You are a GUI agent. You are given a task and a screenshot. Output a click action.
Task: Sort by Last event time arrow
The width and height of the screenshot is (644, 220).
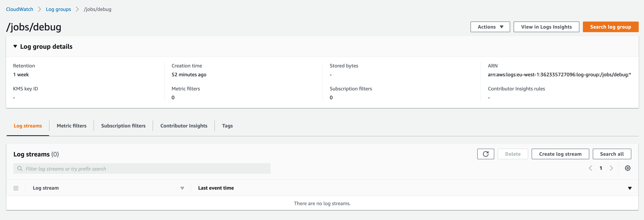tap(630, 188)
